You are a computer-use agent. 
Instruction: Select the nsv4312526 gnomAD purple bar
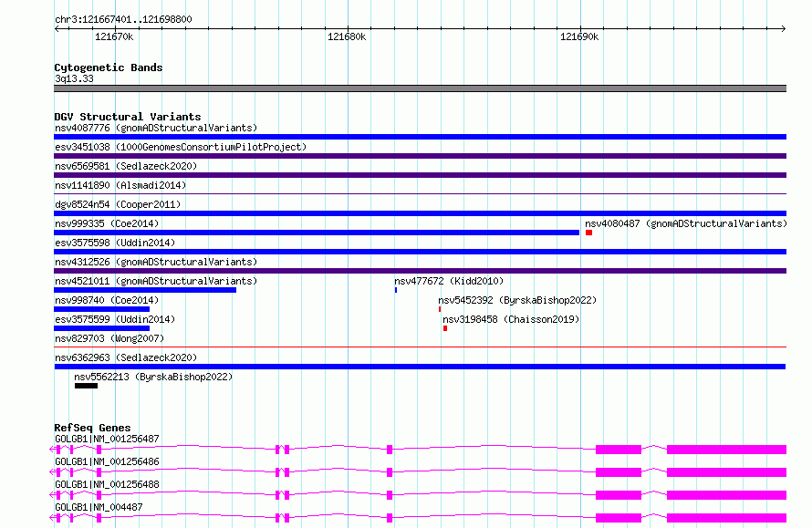[420, 271]
